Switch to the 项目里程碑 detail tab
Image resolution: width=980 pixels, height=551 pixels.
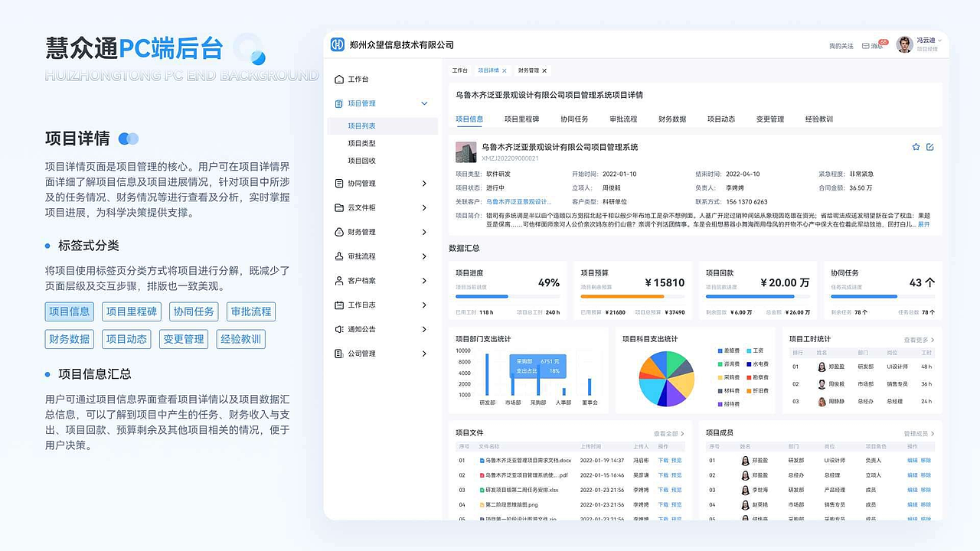coord(522,119)
